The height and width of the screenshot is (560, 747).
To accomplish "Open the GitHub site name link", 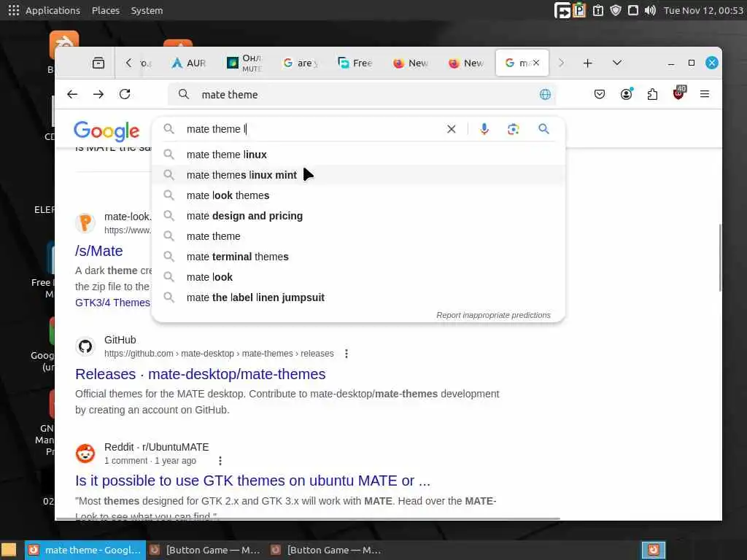I will coord(120,340).
